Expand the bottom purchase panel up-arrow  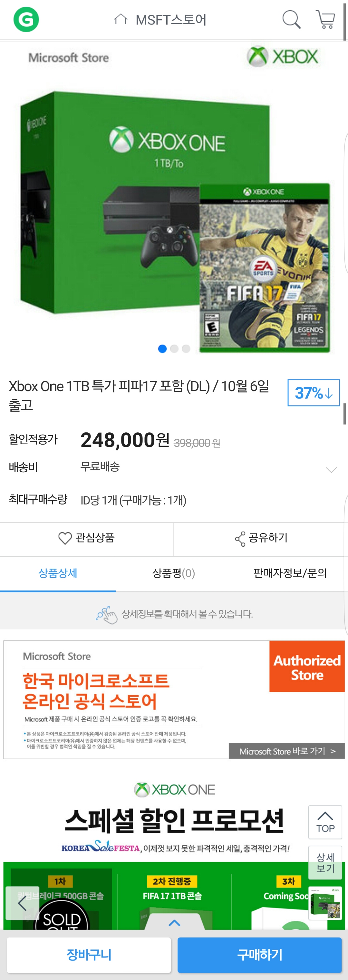click(x=174, y=922)
